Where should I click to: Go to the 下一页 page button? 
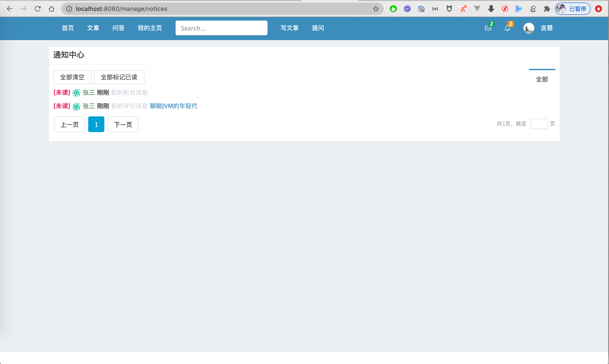pos(123,124)
